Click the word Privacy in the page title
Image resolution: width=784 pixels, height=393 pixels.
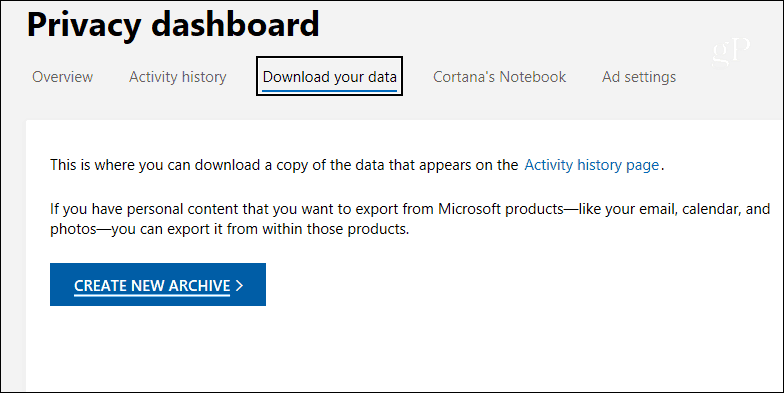84,24
